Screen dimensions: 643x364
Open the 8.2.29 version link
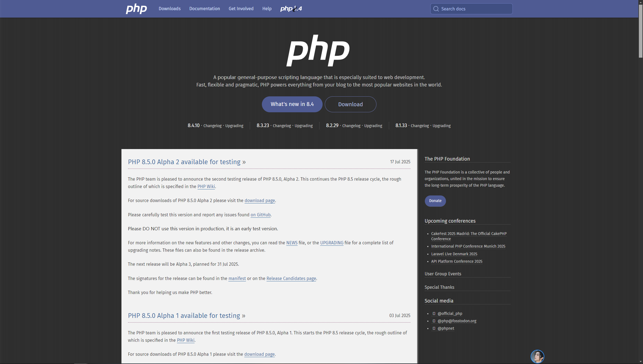point(332,125)
